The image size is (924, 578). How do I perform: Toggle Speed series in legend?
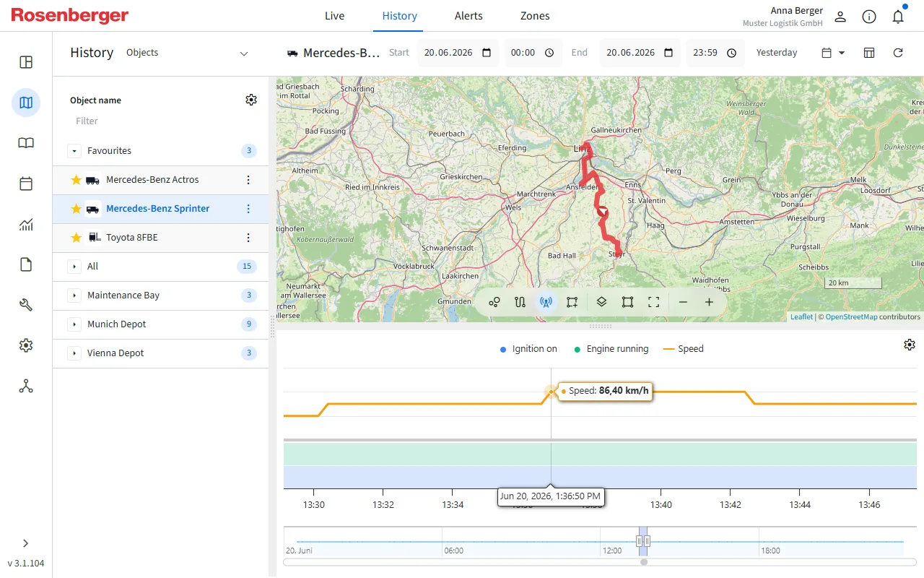tap(683, 349)
